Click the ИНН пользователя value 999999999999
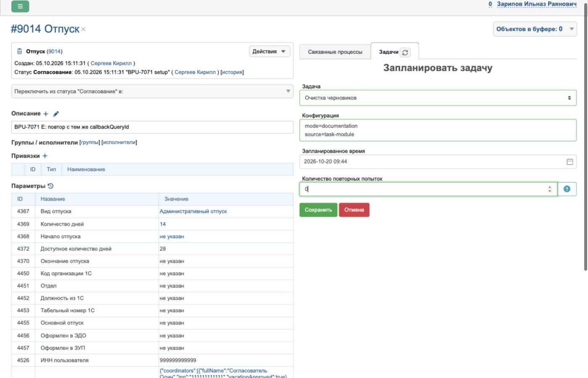This screenshot has height=378, width=588. [x=178, y=360]
